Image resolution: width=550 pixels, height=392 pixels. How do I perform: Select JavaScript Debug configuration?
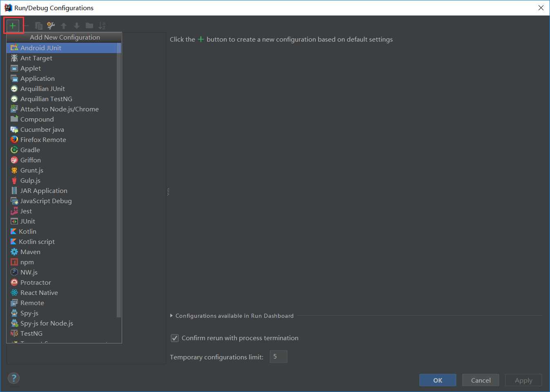pos(62,201)
